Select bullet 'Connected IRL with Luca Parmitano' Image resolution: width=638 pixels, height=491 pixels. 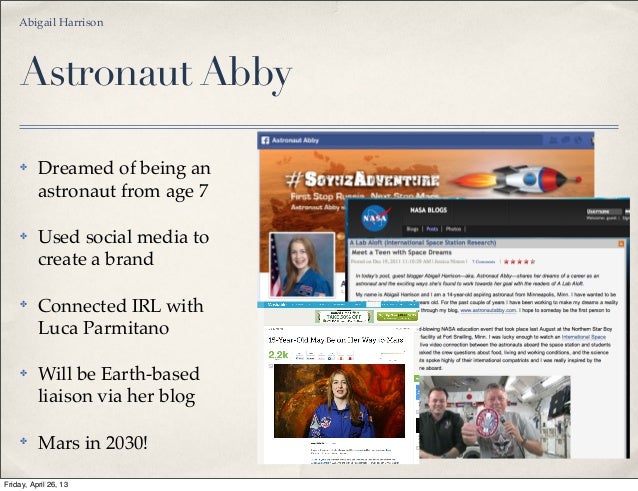pyautogui.click(x=121, y=317)
